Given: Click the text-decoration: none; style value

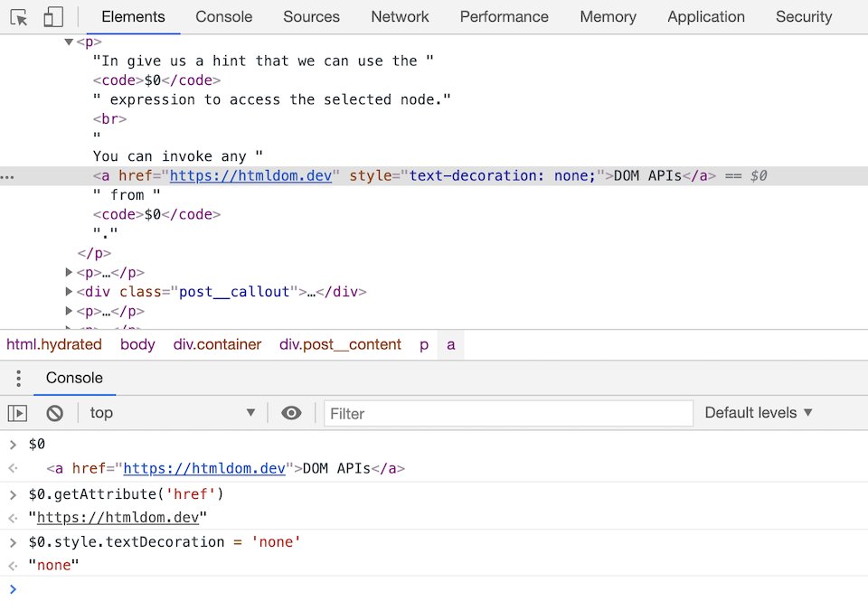Looking at the screenshot, I should pyautogui.click(x=503, y=176).
